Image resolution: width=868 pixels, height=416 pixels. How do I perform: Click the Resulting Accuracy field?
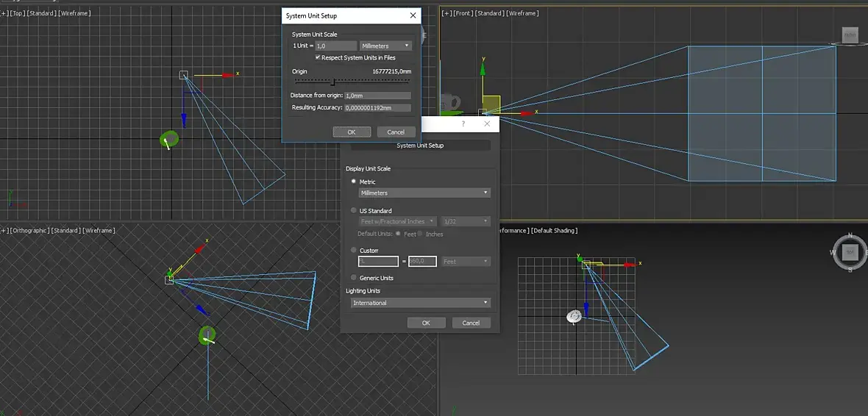pyautogui.click(x=377, y=108)
